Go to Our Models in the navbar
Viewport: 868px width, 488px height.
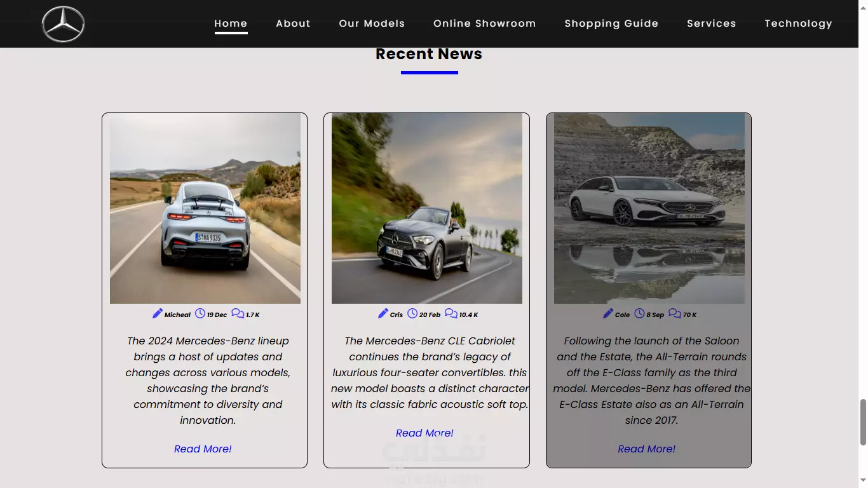(x=372, y=24)
